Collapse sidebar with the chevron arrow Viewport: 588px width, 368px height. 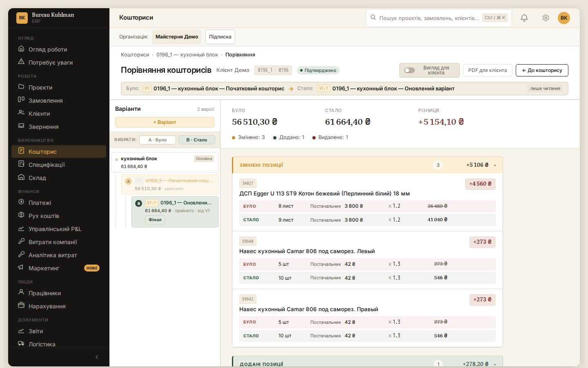click(x=97, y=357)
